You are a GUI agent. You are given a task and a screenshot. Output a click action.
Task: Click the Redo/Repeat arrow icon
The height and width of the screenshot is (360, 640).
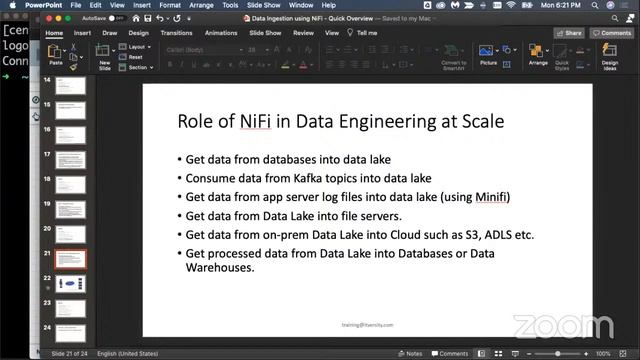177,18
